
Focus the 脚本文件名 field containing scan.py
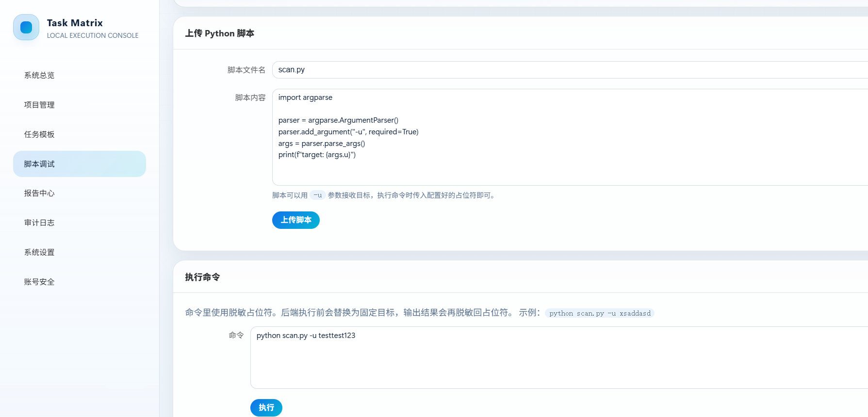pyautogui.click(x=570, y=70)
